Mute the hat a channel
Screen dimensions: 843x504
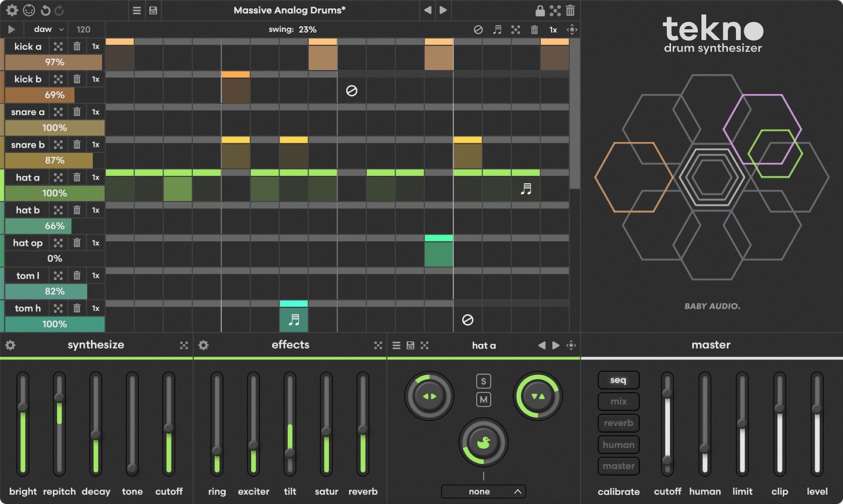(482, 400)
